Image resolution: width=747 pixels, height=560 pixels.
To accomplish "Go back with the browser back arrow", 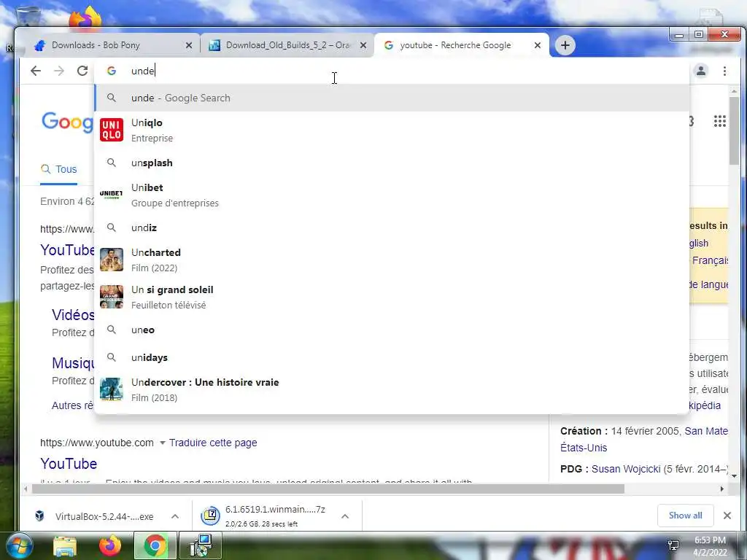I will pyautogui.click(x=36, y=71).
